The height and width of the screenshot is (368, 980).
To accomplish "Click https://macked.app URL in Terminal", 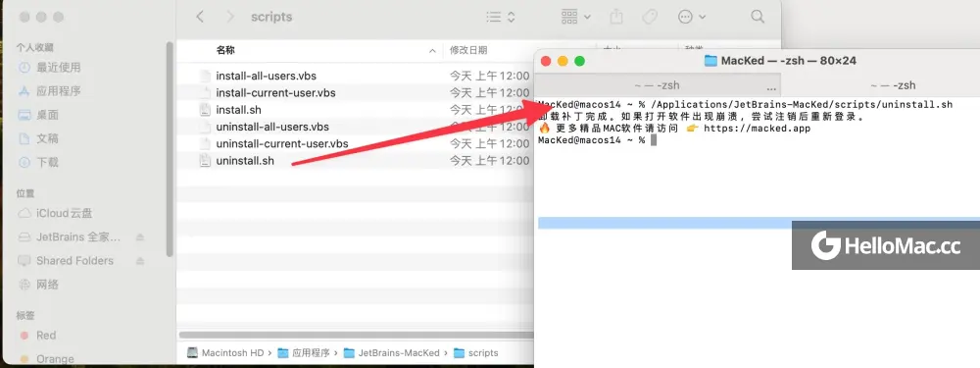I will [x=757, y=129].
